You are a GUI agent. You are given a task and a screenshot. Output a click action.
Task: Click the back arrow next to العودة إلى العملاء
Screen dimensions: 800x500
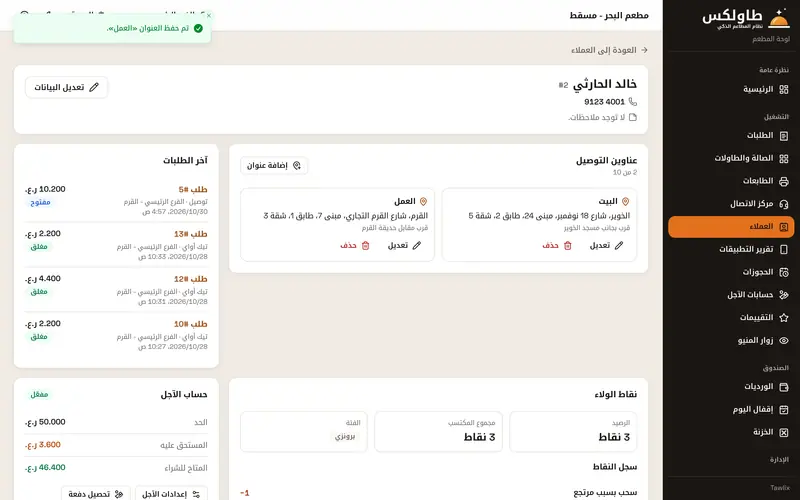(644, 50)
